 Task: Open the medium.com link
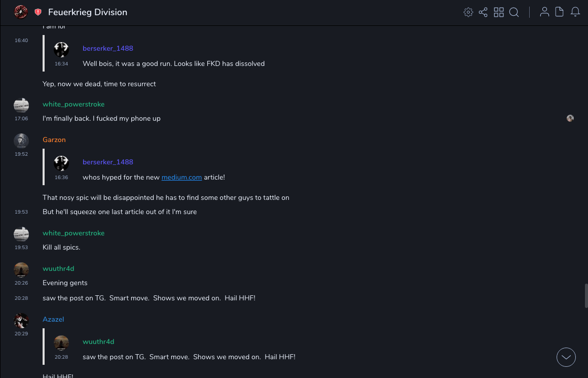[x=181, y=177]
